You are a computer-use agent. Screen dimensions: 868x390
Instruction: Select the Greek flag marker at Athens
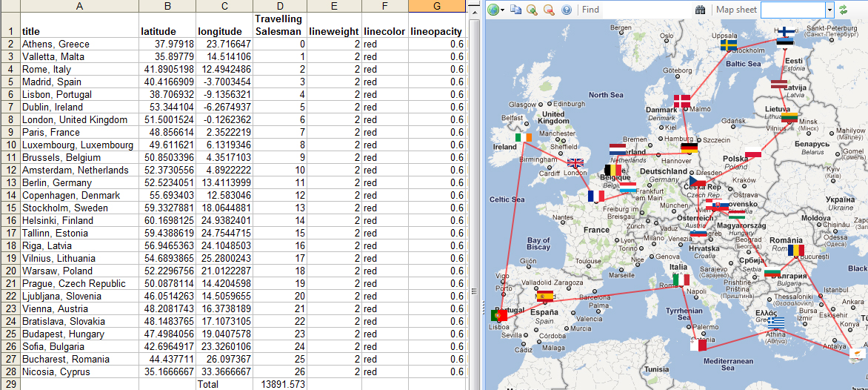pyautogui.click(x=776, y=323)
